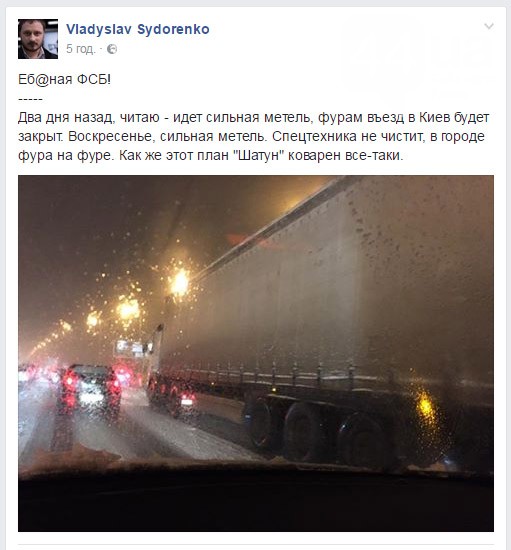Open Vladyslav Sydorenko's profile picture

point(38,39)
